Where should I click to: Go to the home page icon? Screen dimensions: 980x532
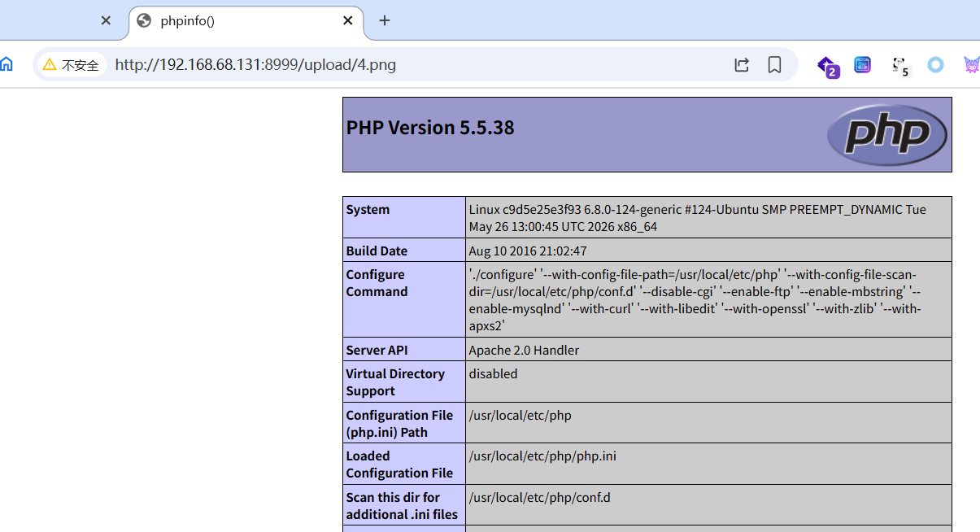coord(7,64)
